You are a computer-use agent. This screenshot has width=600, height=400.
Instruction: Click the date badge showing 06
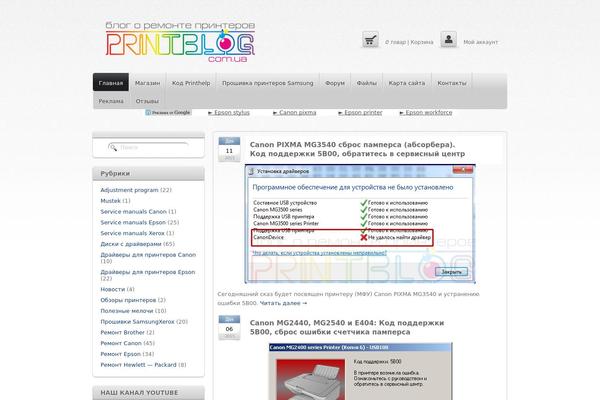click(x=229, y=328)
